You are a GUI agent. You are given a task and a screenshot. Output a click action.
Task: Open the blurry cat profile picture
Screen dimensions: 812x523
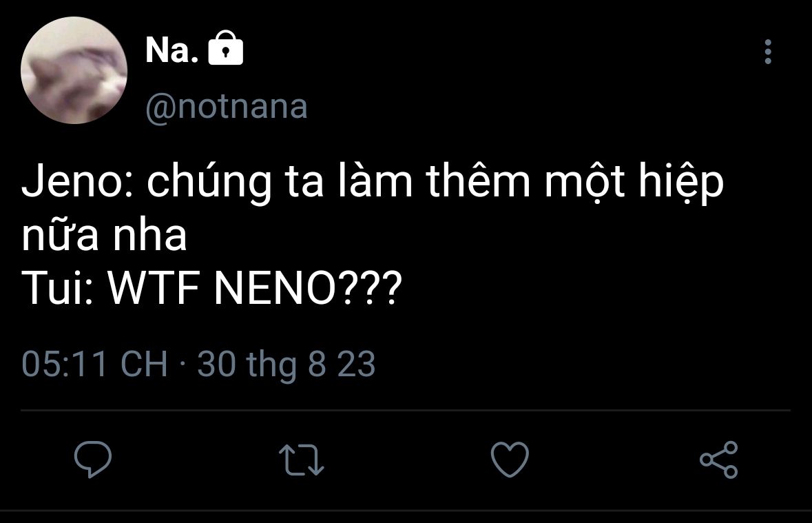[x=74, y=70]
